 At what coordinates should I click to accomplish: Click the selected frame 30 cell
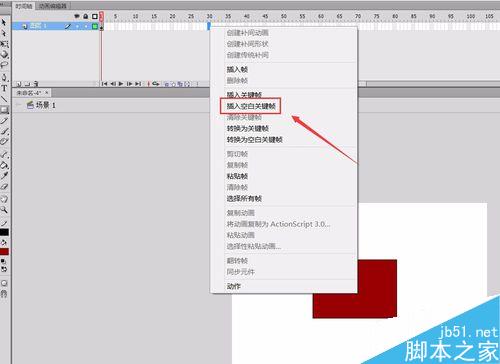(209, 26)
